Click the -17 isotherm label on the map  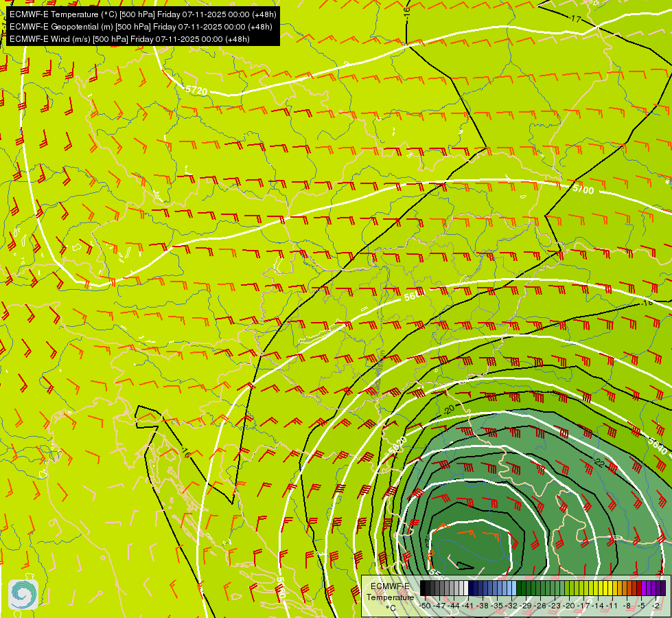(576, 19)
